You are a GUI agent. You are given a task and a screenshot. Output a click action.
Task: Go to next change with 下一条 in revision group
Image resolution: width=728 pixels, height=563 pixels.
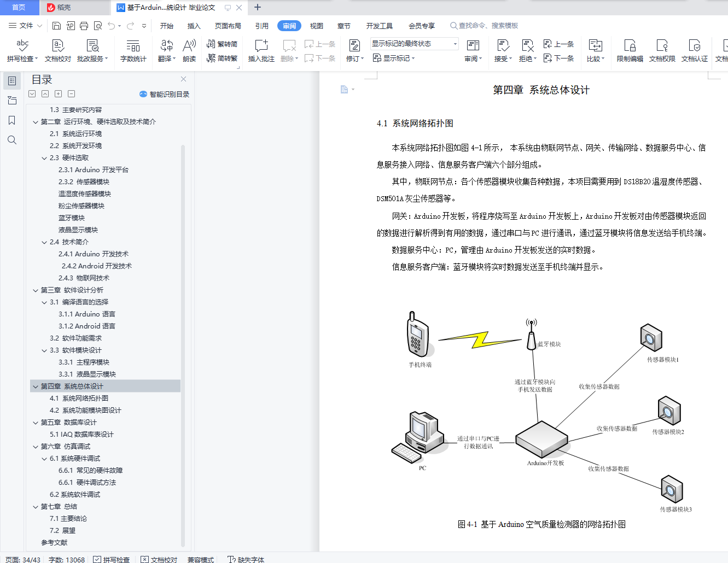point(558,58)
